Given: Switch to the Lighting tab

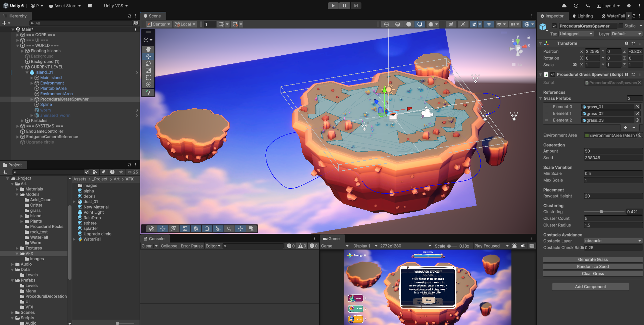Looking at the screenshot, I should pyautogui.click(x=583, y=16).
